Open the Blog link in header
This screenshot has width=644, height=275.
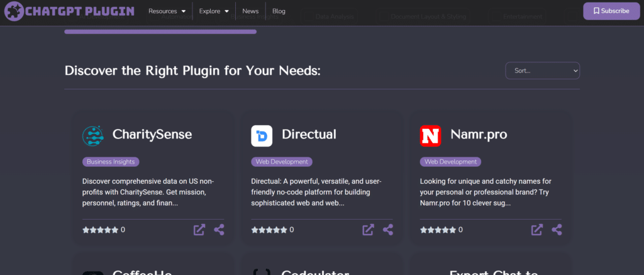click(279, 11)
